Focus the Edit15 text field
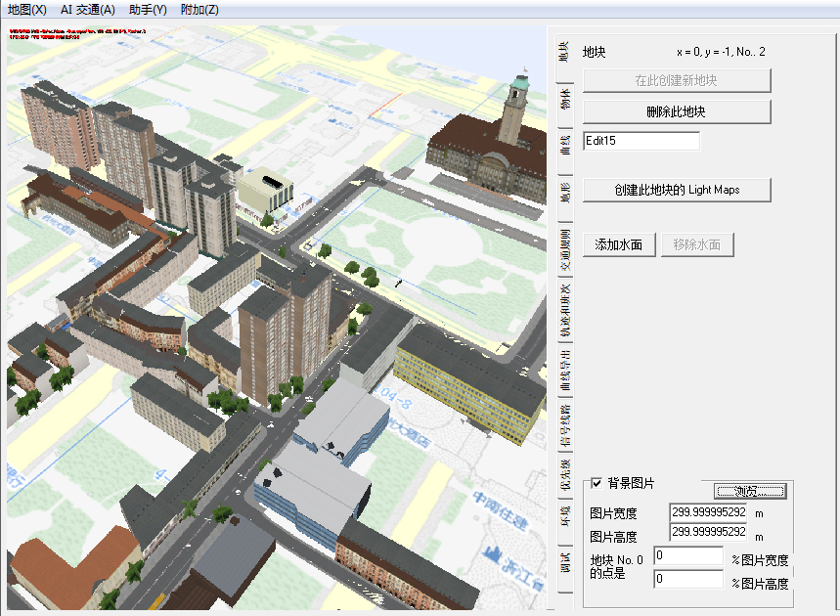The width and height of the screenshot is (840, 616). pos(641,141)
